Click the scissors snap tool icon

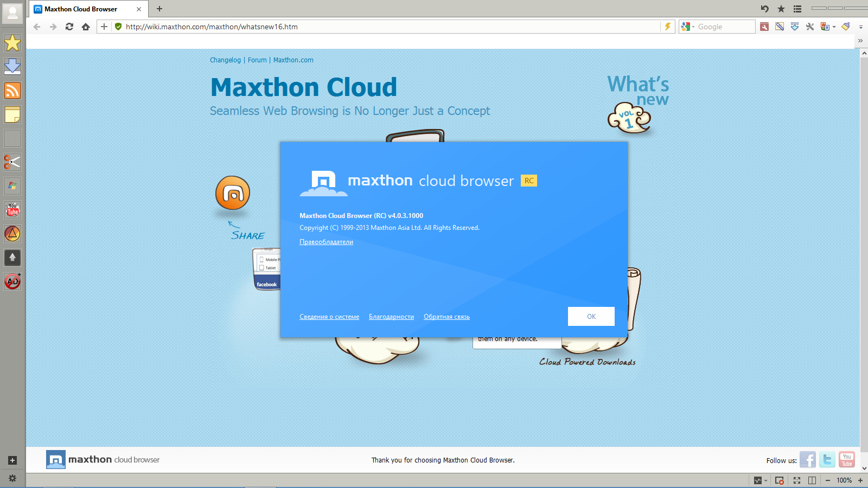(x=12, y=162)
